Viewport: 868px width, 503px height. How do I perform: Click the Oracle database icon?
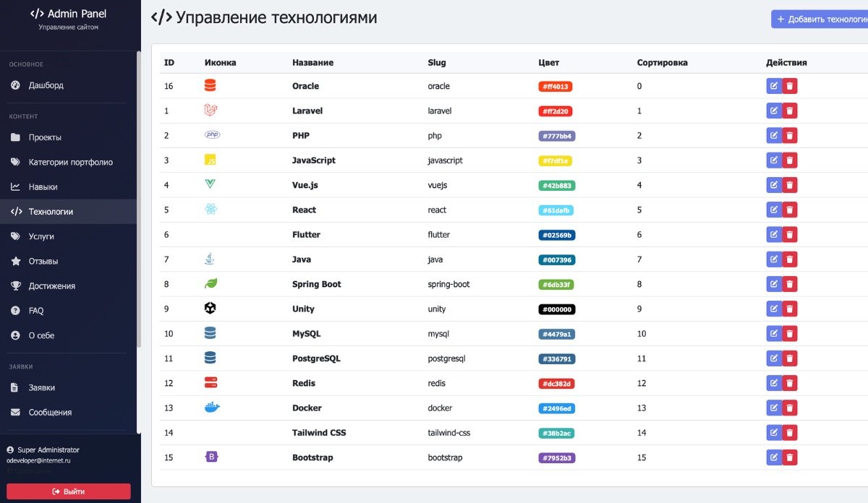coord(210,85)
